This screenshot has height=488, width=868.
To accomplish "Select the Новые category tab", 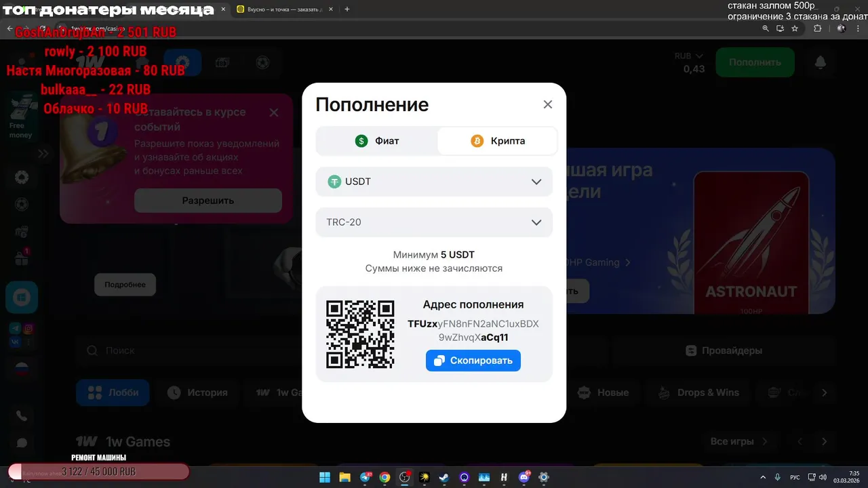I will coord(603,392).
